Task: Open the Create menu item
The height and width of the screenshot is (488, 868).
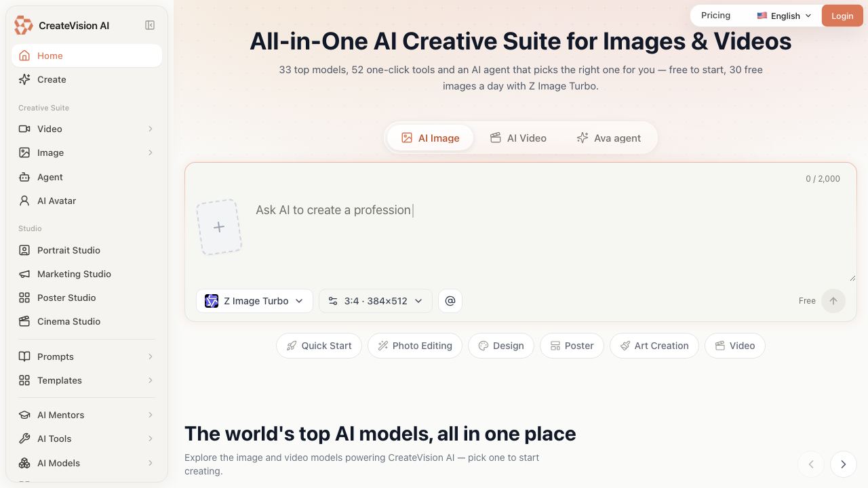Action: pos(87,79)
